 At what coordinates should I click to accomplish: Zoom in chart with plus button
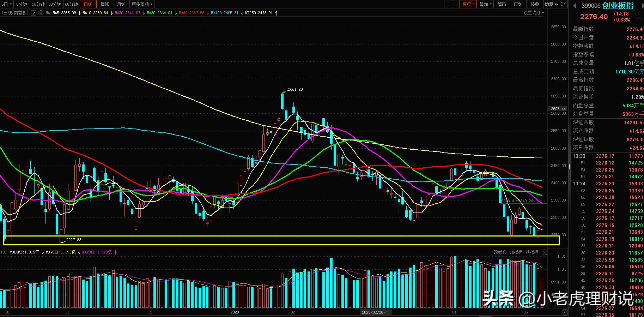[x=448, y=4]
